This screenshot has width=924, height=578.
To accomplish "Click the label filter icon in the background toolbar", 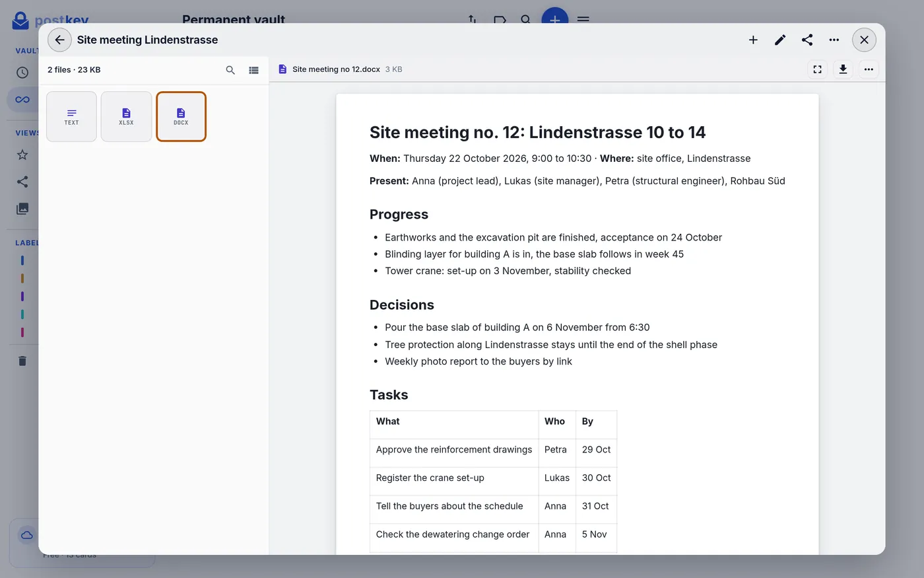I will [500, 19].
